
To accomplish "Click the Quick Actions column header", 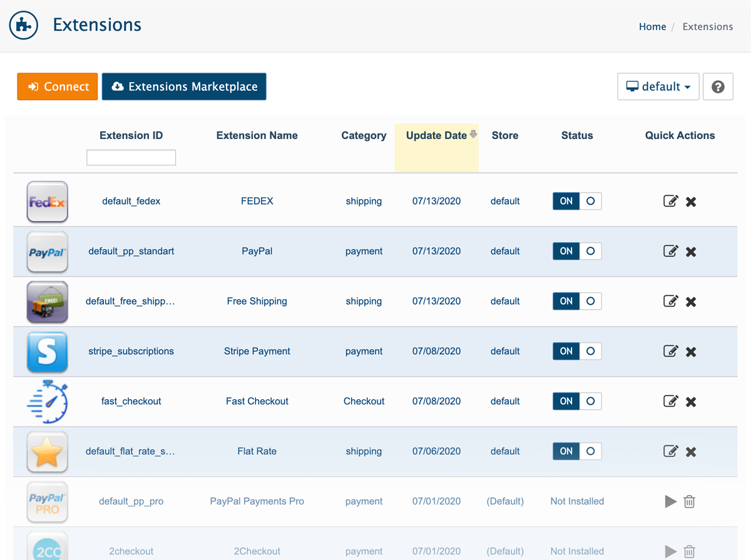I will (680, 135).
